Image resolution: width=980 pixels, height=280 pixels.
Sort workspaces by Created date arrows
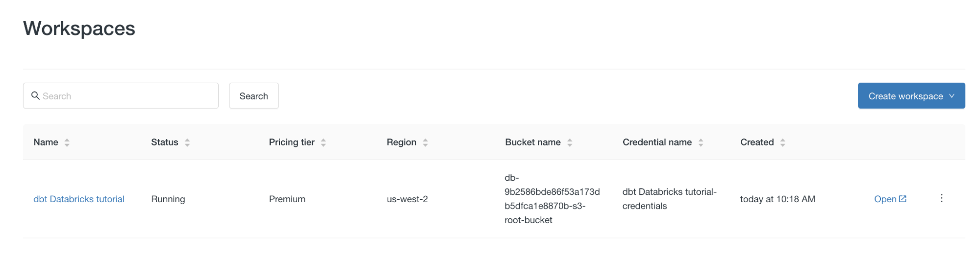click(783, 142)
